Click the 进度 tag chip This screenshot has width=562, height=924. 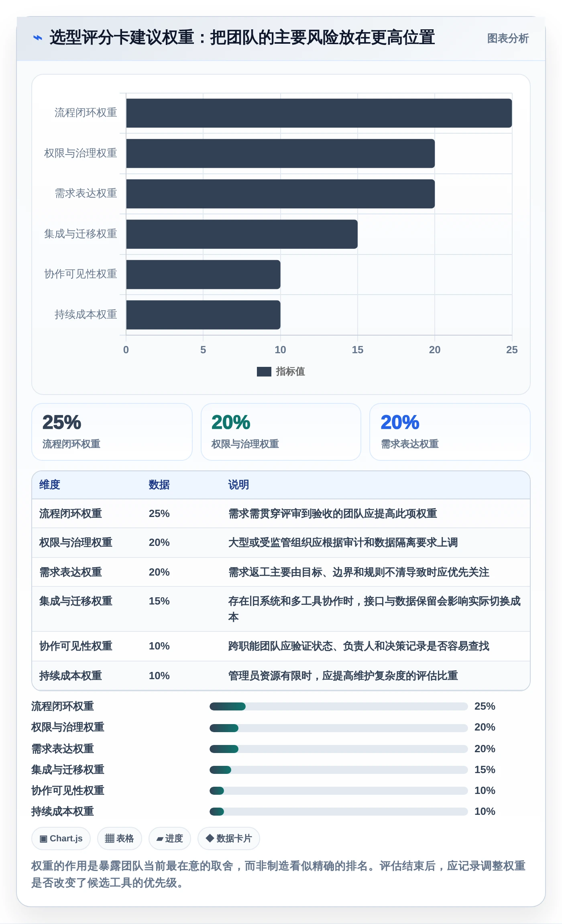(x=169, y=839)
